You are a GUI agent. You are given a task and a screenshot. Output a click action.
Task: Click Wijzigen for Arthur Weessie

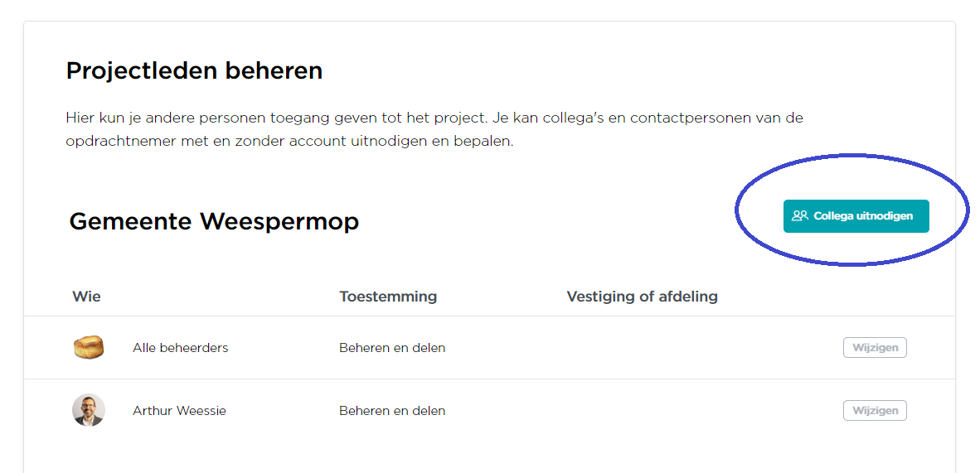pyautogui.click(x=875, y=411)
